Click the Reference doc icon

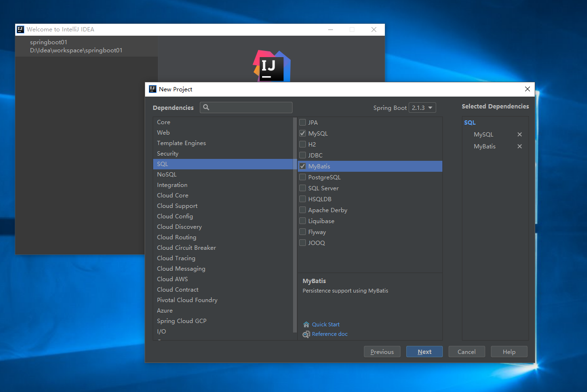point(306,334)
